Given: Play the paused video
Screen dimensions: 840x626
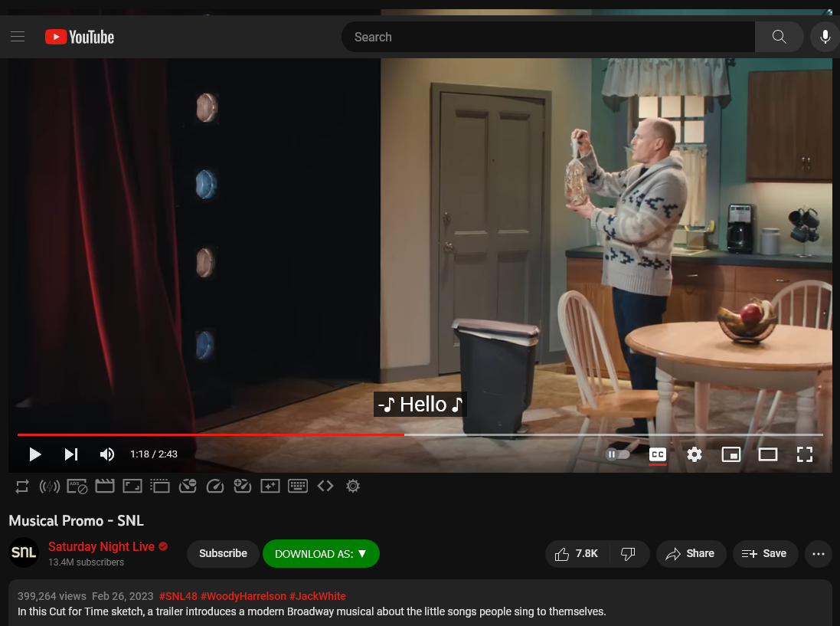Looking at the screenshot, I should click(34, 454).
